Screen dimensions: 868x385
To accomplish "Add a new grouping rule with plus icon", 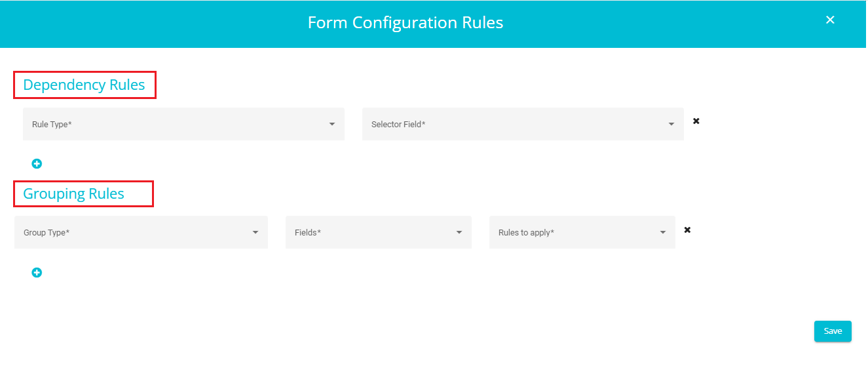I will pos(37,273).
